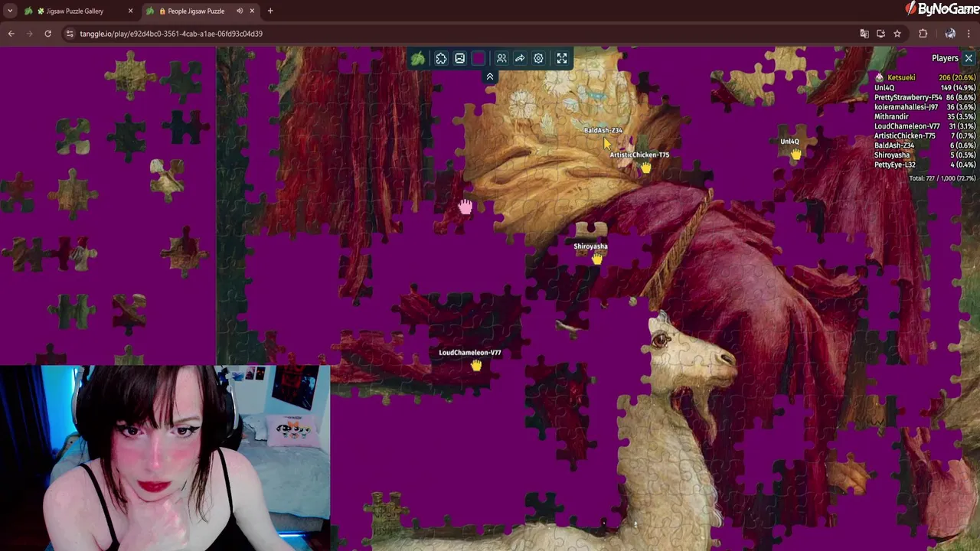Viewport: 980px width, 551px height.
Task: Open the browser profile avatar
Action: (x=950, y=34)
